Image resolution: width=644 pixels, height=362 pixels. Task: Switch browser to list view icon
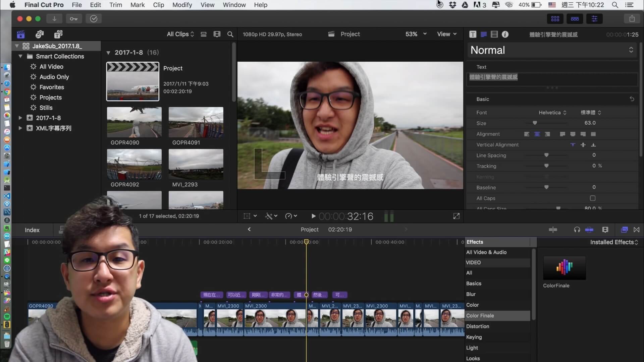click(x=204, y=34)
